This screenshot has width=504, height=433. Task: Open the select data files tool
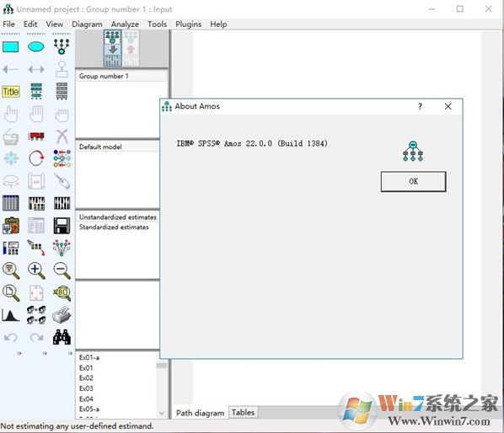[x=11, y=203]
